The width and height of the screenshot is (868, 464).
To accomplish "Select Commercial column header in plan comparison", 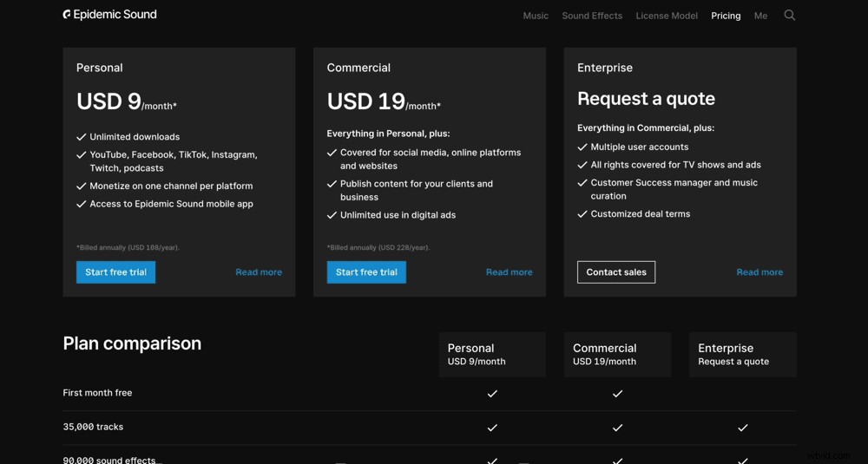I will [617, 354].
